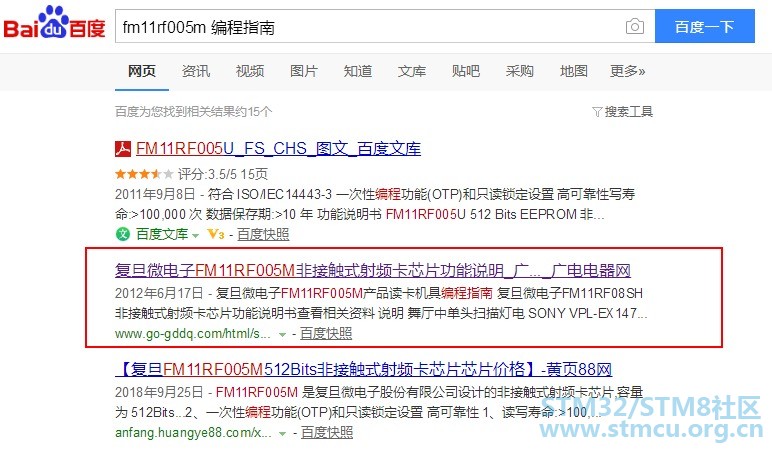Click the 百度文库 source label
This screenshot has width=772, height=452.
[x=162, y=234]
